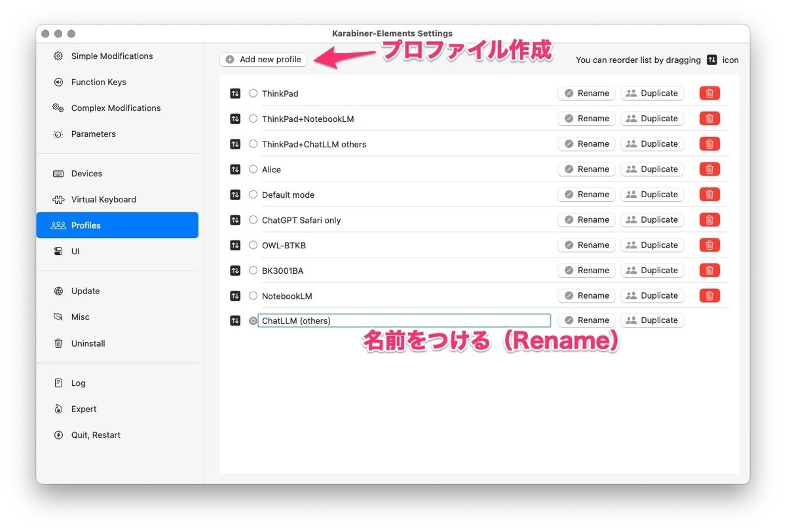Rename the ThinkPad profile

[x=587, y=93]
